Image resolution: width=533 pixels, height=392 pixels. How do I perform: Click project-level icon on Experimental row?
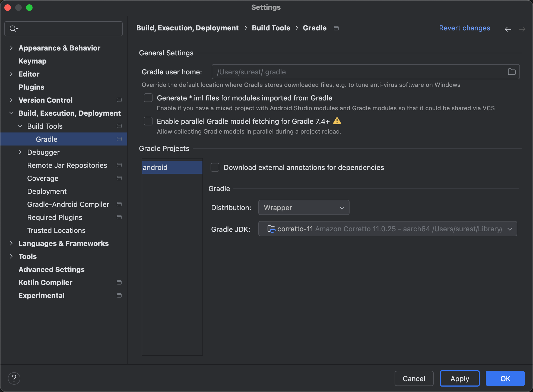(119, 295)
